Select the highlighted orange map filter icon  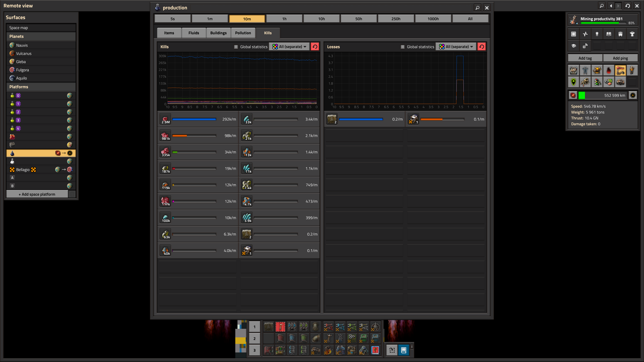[x=620, y=70]
